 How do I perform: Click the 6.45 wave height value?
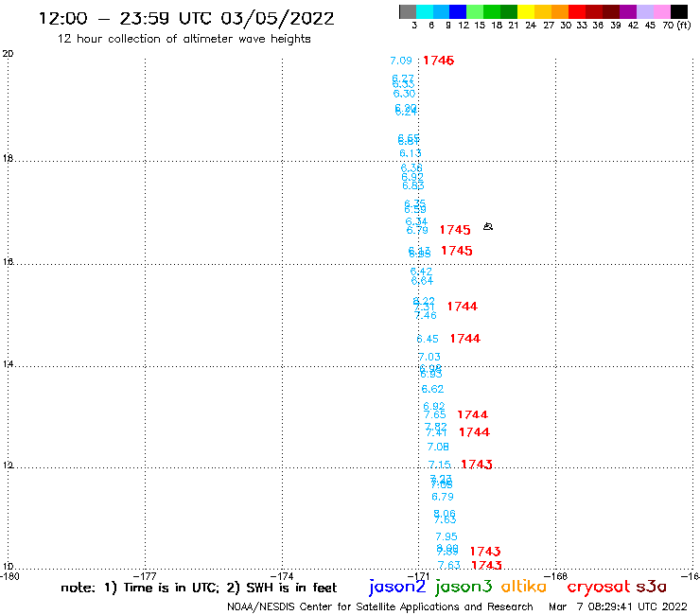(428, 339)
